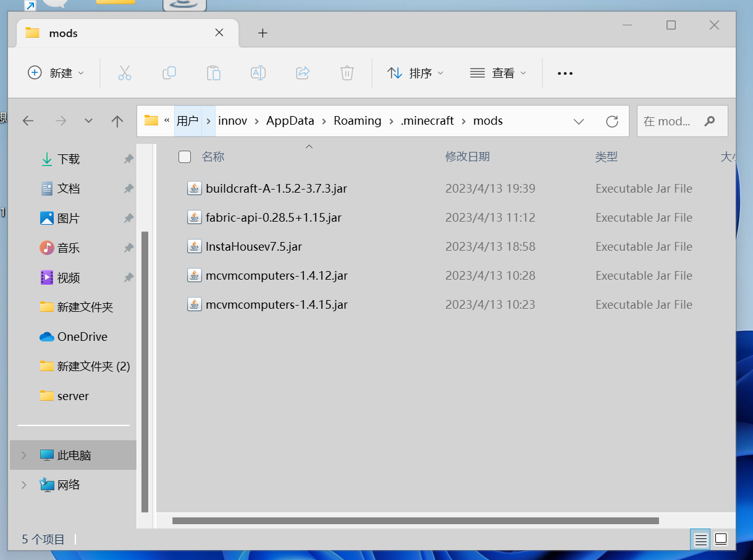Screen dimensions: 753x560
Task: Click the navigation pane vertical scrollbar
Action: pyautogui.click(x=145, y=372)
